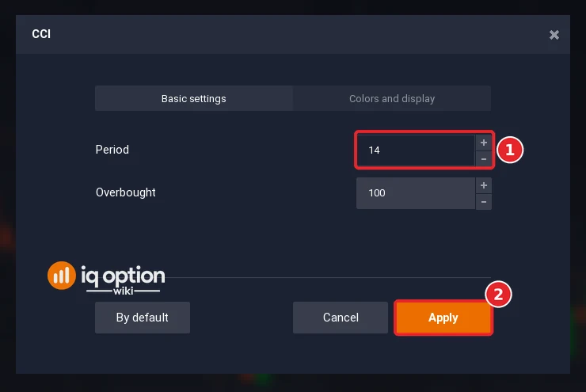
Task: Cancel the CCI indicator changes
Action: click(341, 318)
